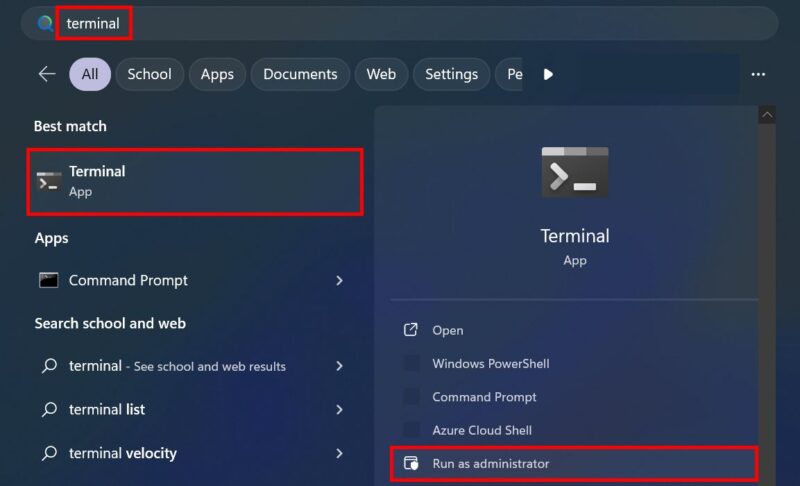
Task: Click the Open external-link icon
Action: point(411,329)
